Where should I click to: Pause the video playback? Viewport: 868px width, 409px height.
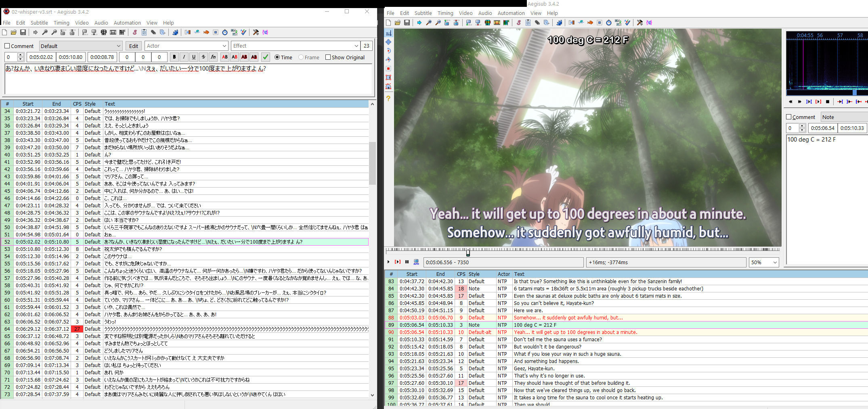tap(407, 262)
